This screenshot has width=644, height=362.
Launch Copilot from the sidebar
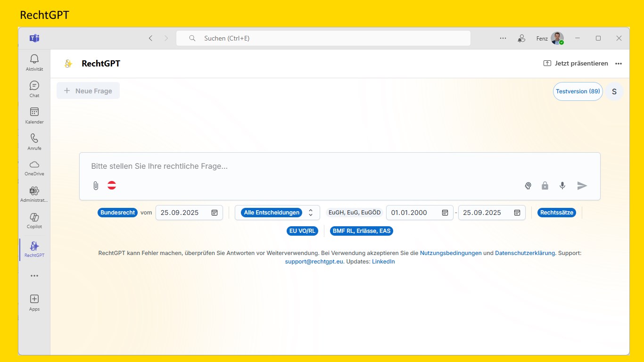coord(34,221)
